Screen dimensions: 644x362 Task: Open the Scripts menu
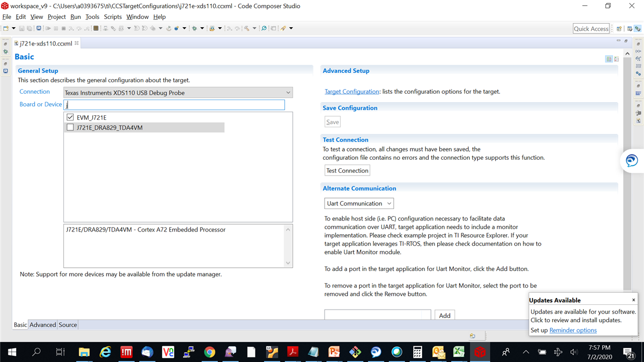(x=113, y=17)
